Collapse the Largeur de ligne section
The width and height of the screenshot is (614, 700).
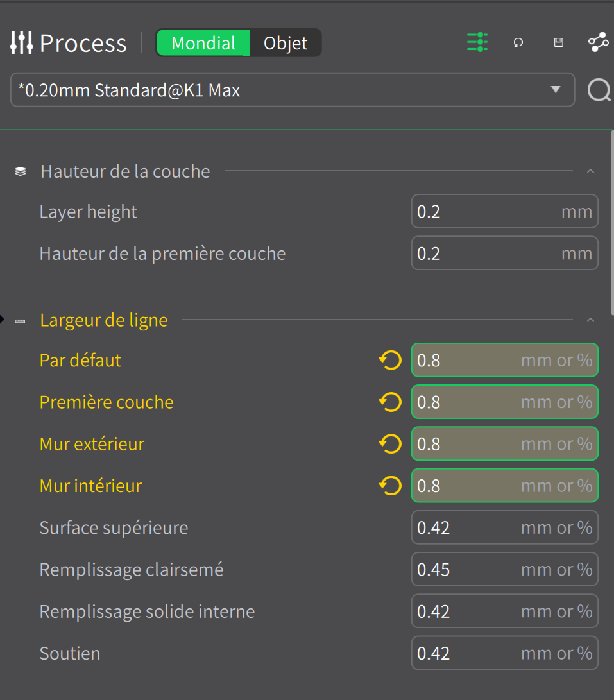click(590, 320)
